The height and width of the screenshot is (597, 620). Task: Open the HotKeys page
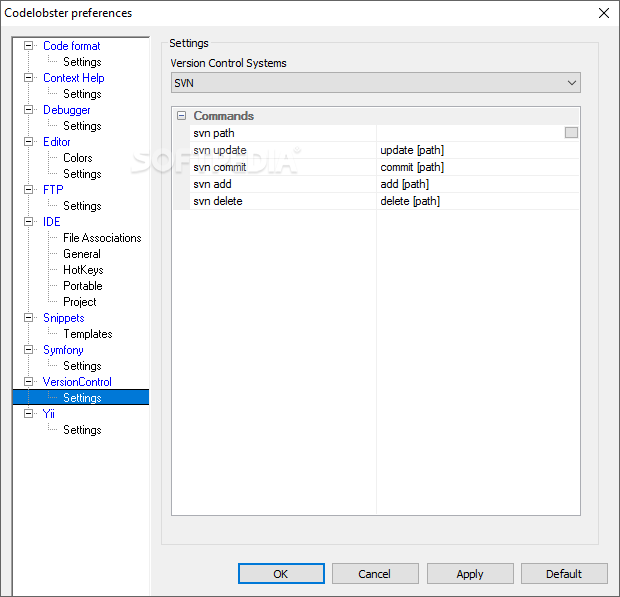click(83, 270)
